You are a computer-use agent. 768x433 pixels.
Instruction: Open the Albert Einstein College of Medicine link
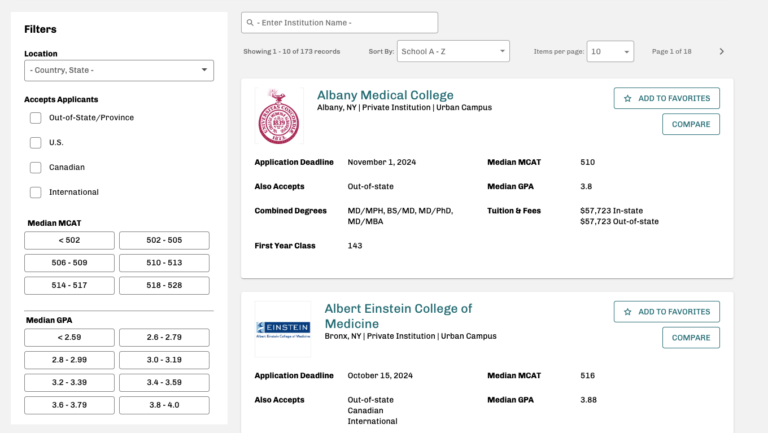[x=398, y=316]
